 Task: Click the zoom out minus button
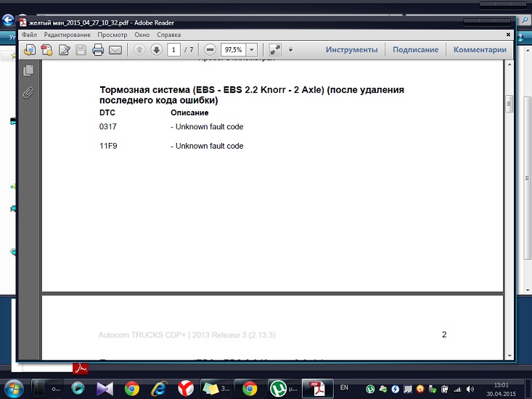pos(210,50)
